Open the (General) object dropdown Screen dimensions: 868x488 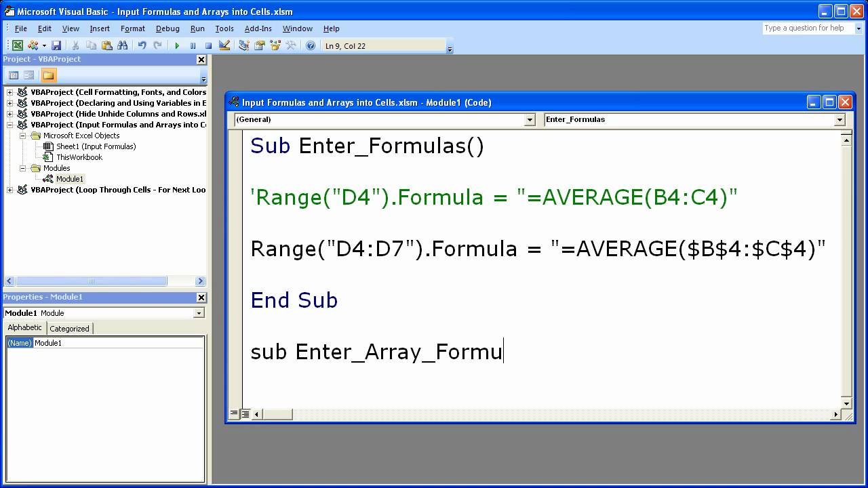(530, 120)
